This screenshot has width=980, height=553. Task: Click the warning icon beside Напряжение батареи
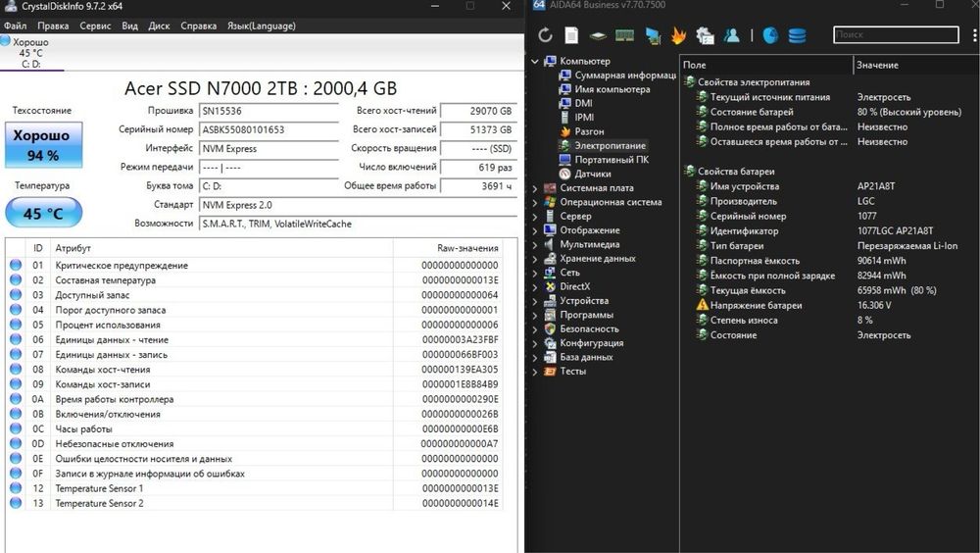(x=702, y=305)
